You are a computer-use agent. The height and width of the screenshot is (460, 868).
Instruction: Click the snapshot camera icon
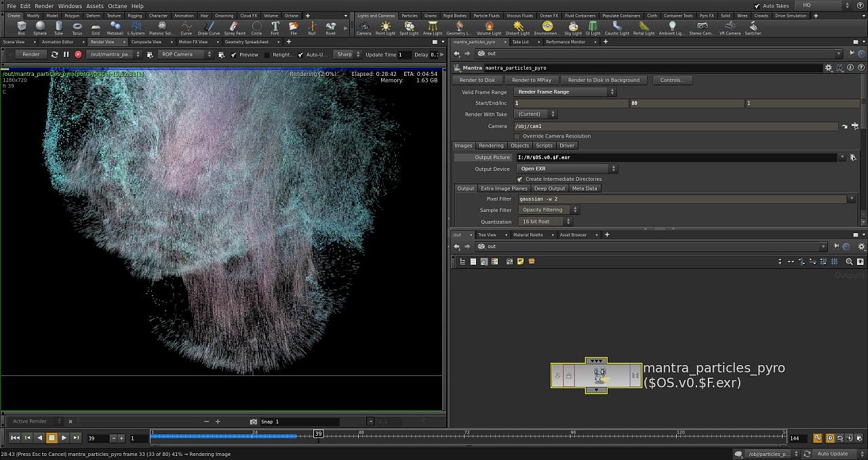[x=254, y=421]
